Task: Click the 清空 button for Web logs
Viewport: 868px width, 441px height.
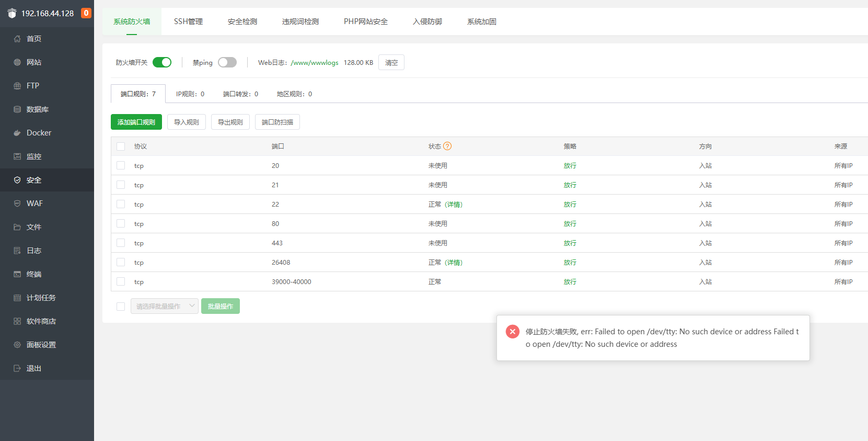Action: click(391, 62)
